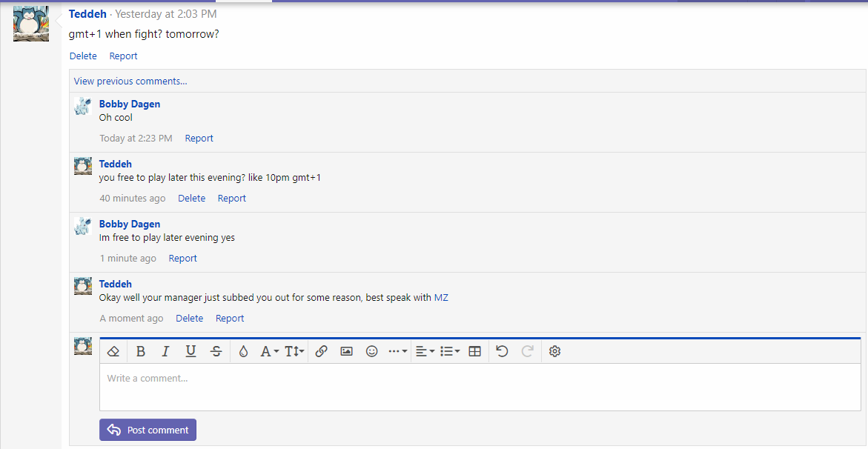
Task: Click the insert link icon
Action: 321,351
